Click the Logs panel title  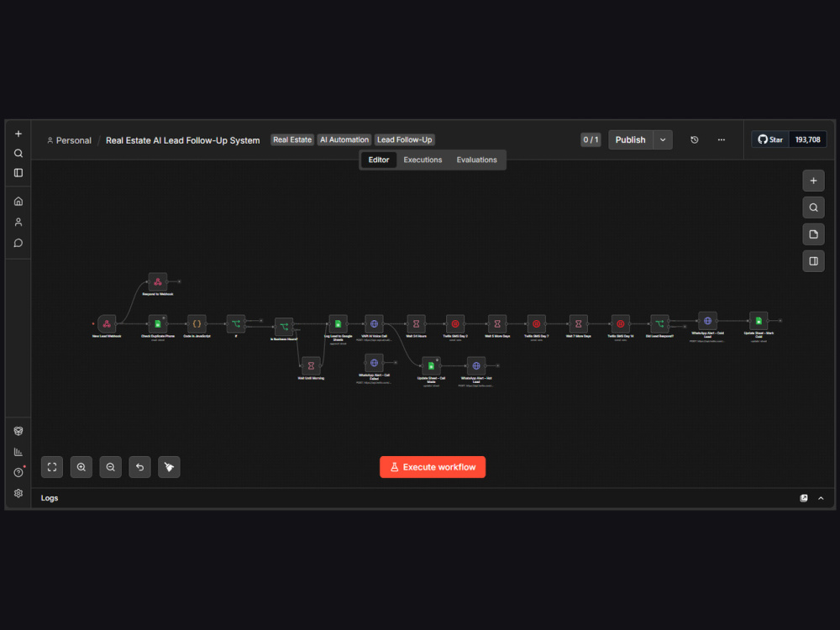click(50, 498)
